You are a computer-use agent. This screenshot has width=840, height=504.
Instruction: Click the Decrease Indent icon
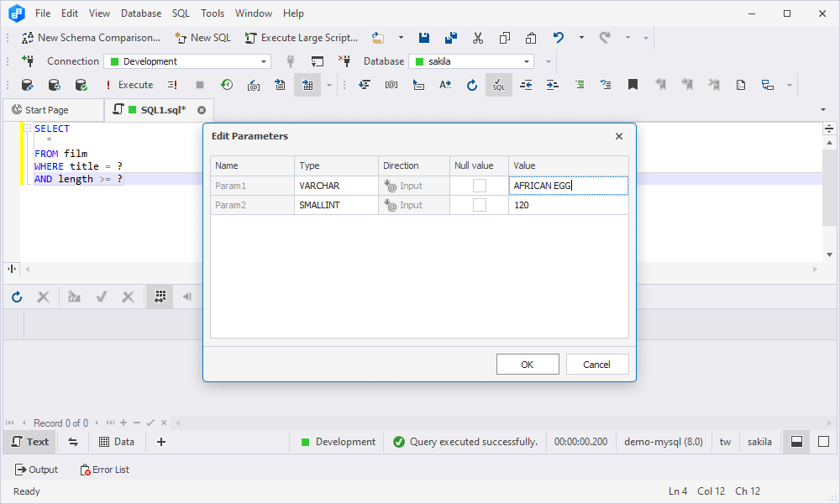tap(526, 85)
